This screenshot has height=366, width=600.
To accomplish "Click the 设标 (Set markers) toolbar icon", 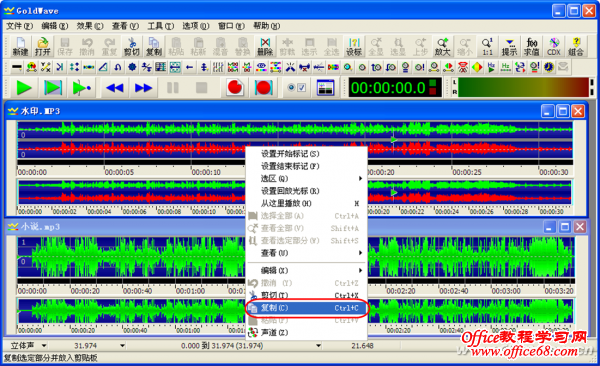I will point(354,47).
